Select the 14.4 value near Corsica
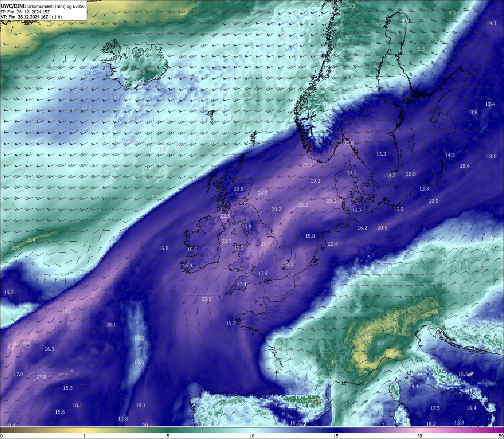Image resolution: width=504 pixels, height=439 pixels. pyautogui.click(x=413, y=386)
